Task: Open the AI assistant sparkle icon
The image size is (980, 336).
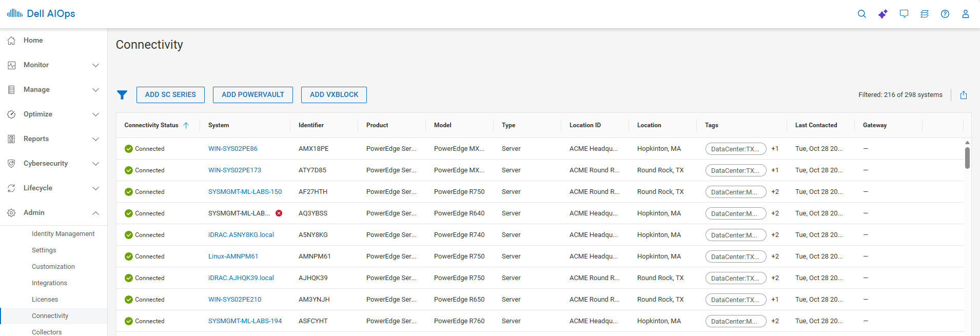Action: pos(883,14)
